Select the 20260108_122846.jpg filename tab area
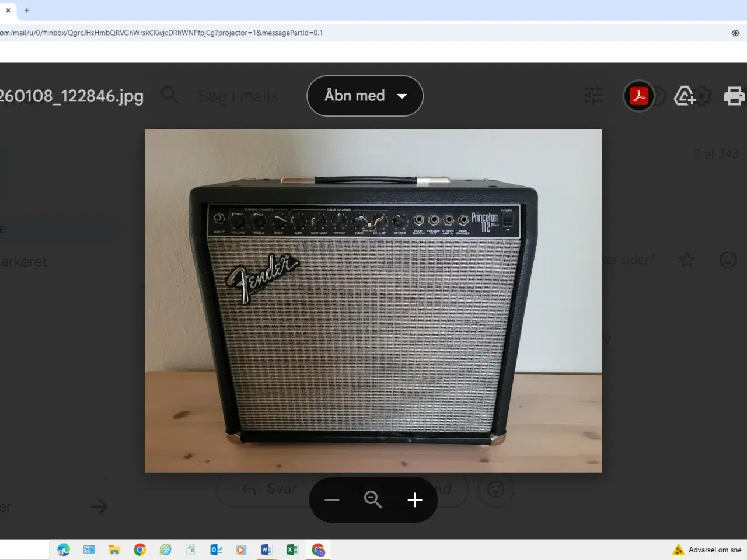747x560 pixels. 72,96
